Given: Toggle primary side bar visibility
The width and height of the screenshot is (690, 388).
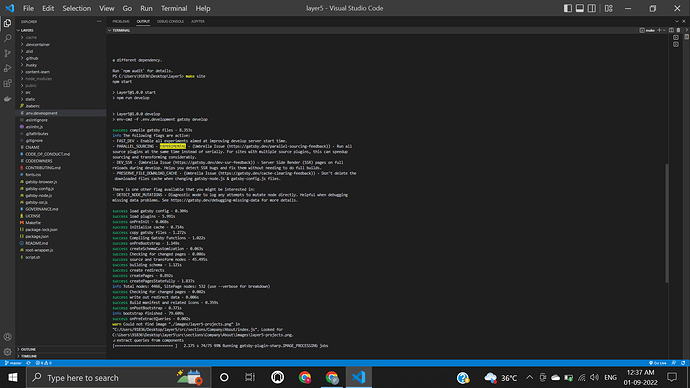Looking at the screenshot, I should 568,8.
